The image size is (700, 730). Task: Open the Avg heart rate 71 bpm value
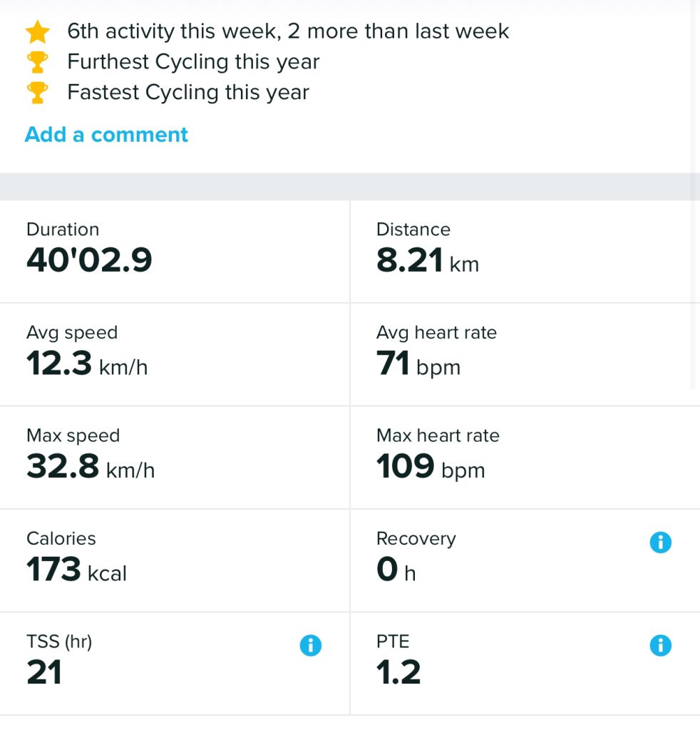(418, 365)
